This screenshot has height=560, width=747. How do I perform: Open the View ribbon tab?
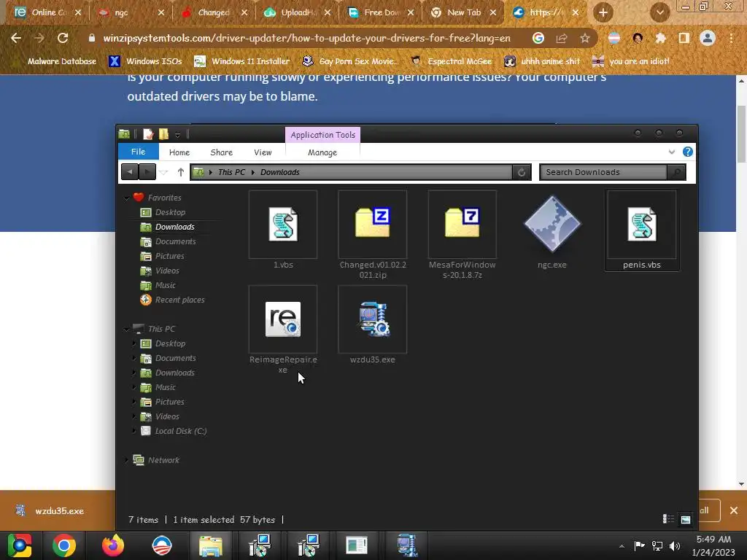click(263, 152)
